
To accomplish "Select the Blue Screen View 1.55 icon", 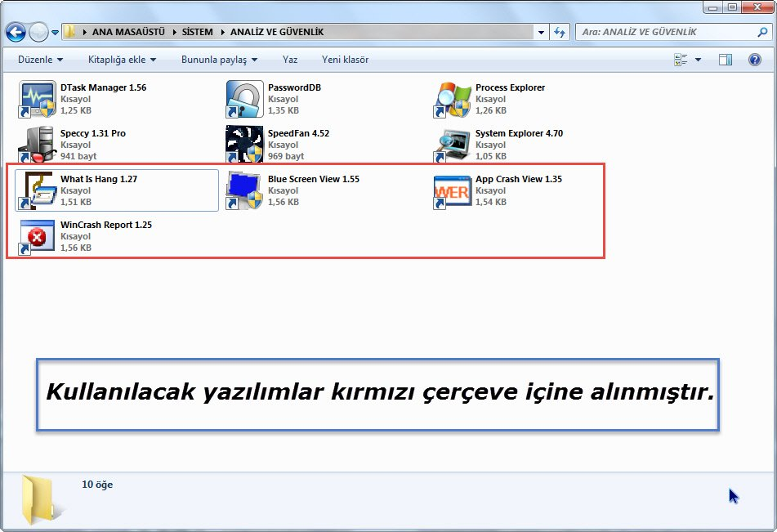I will [244, 190].
